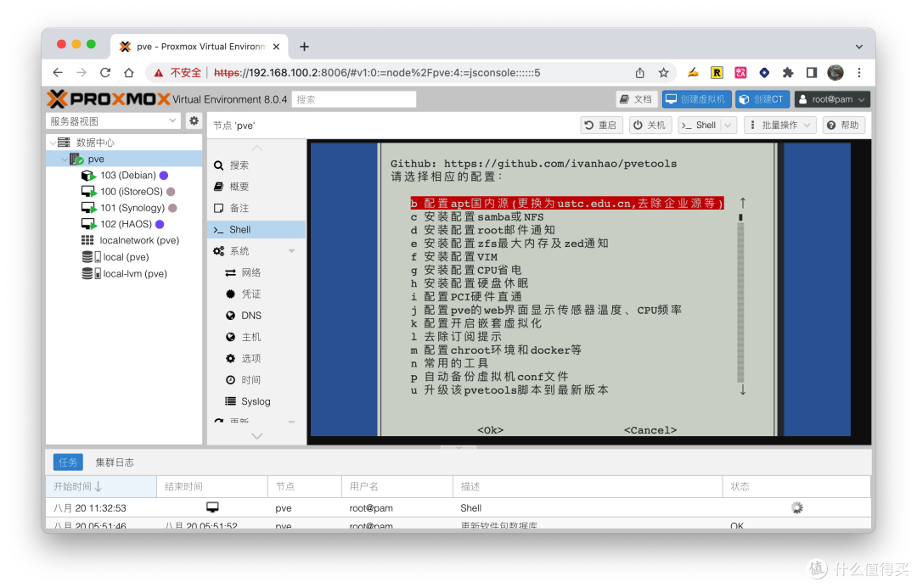Open the browser extensions puzzle icon
Image resolution: width=917 pixels, height=588 pixels.
coord(788,72)
